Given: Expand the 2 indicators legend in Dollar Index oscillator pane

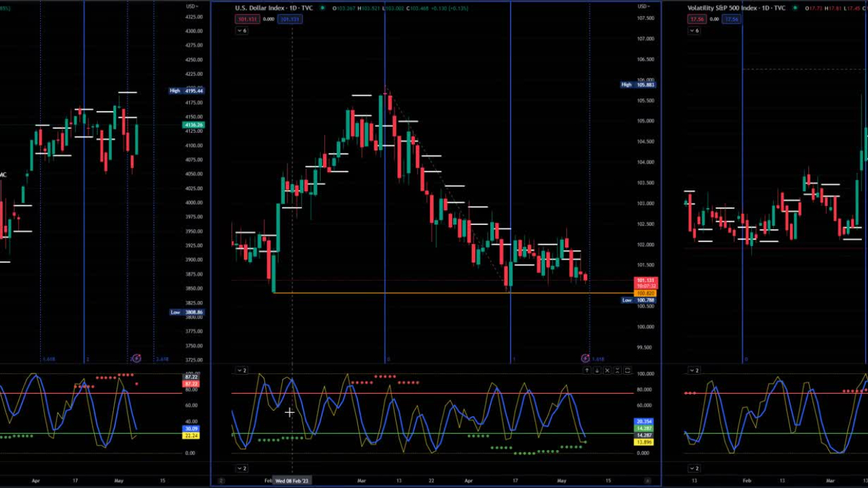Looking at the screenshot, I should (242, 371).
